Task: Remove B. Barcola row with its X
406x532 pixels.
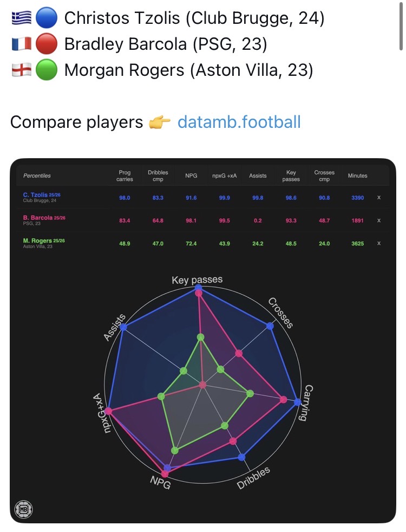Action: [x=379, y=220]
